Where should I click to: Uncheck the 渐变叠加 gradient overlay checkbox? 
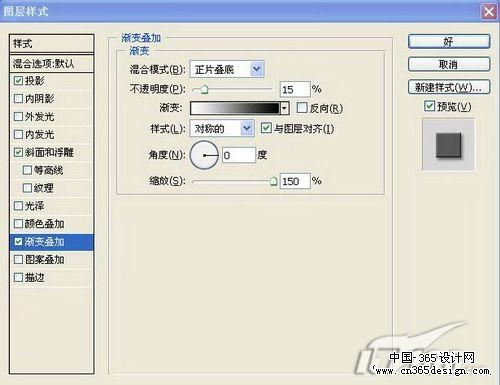pyautogui.click(x=18, y=242)
